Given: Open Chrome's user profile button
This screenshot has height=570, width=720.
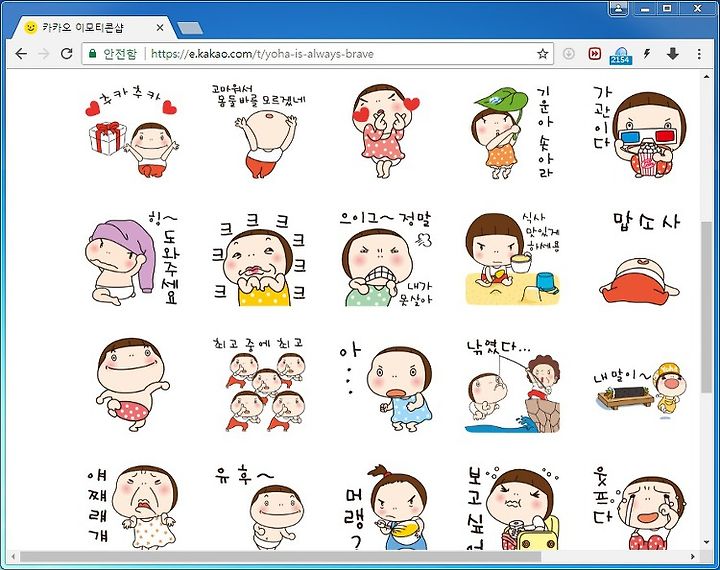Looking at the screenshot, I should 619,8.
